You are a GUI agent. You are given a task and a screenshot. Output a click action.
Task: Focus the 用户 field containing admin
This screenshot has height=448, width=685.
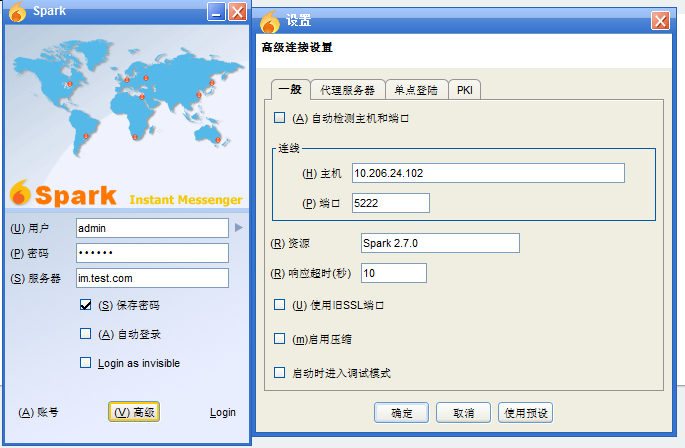click(x=152, y=228)
